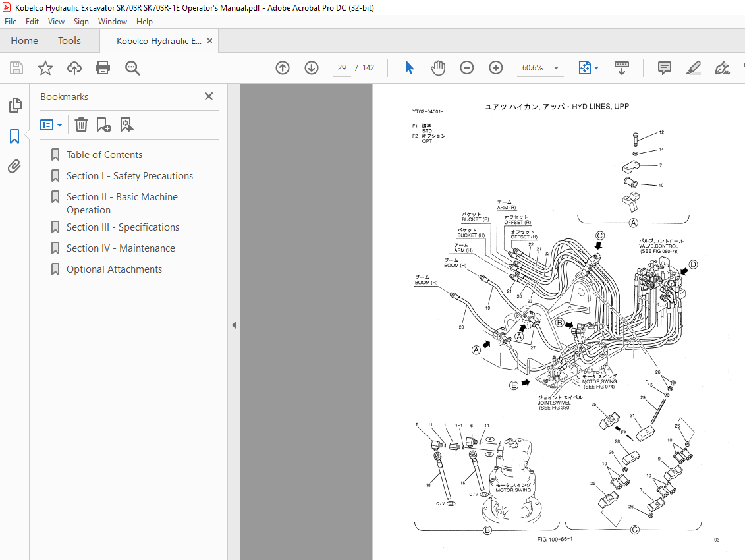The height and width of the screenshot is (560, 745).
Task: Click VALVE,CONTROL label in diagram
Action: tap(659, 246)
